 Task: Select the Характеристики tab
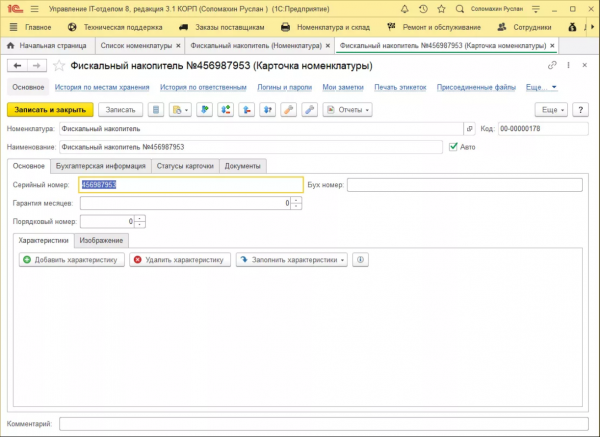click(44, 241)
